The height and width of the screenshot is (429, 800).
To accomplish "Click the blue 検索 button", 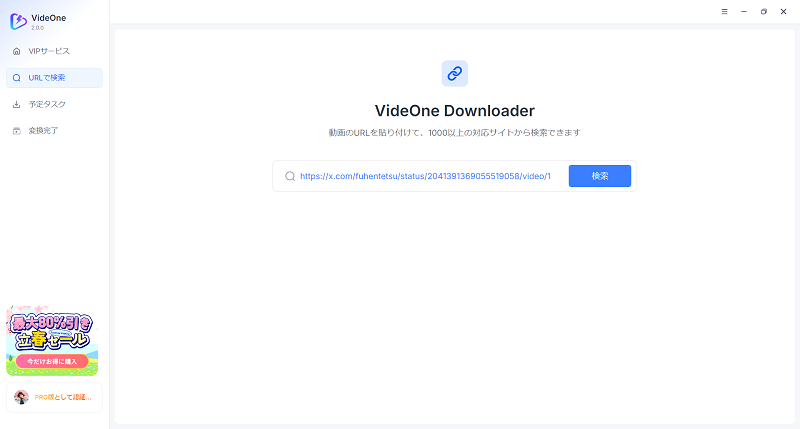I will [599, 176].
